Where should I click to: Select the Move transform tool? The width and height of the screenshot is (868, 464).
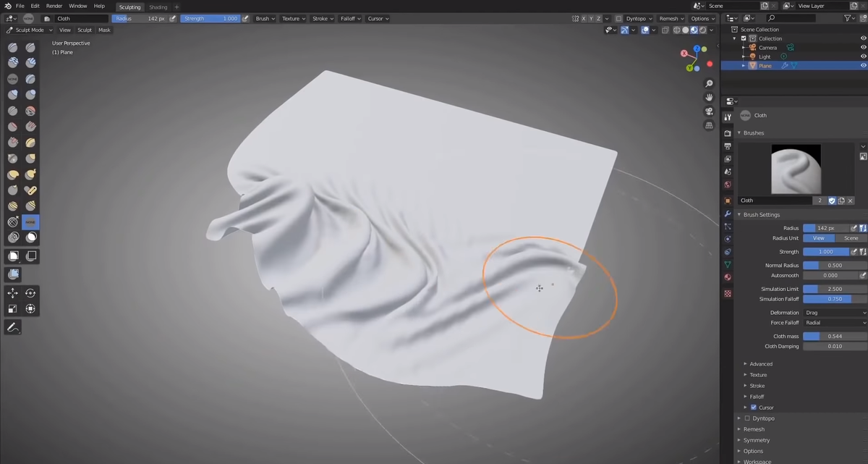(x=13, y=293)
